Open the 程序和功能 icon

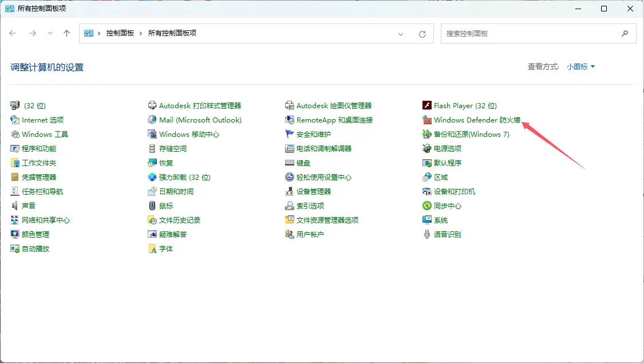tap(15, 149)
